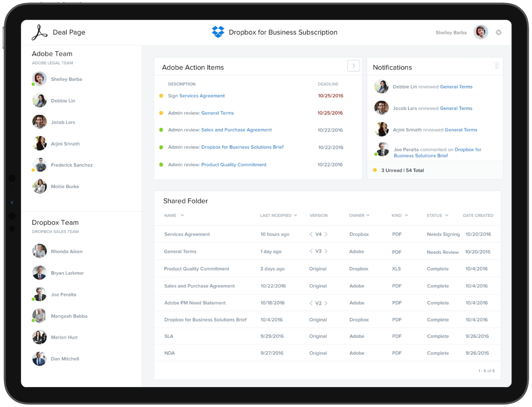Open Status column filter dropdown

[447, 216]
